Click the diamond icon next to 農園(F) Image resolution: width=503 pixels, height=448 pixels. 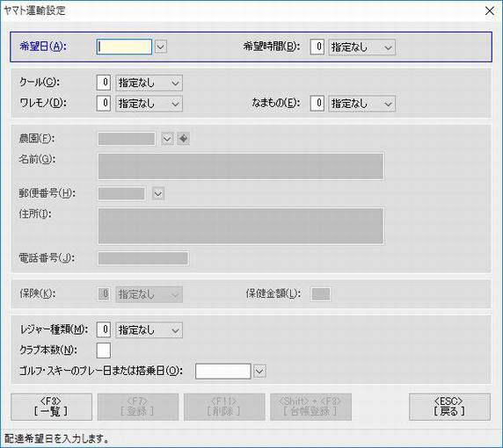click(x=183, y=139)
